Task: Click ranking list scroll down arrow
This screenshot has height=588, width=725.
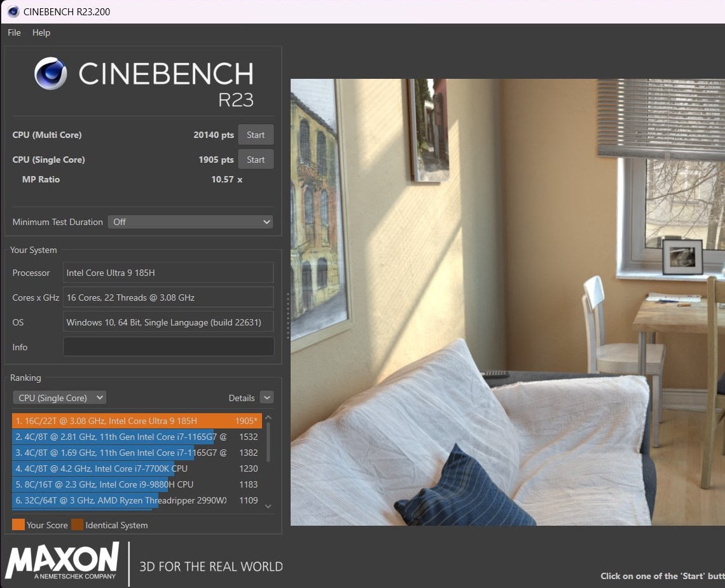Action: click(268, 506)
